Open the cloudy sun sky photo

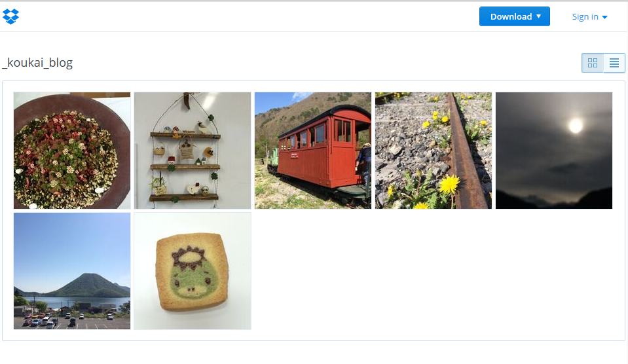pyautogui.click(x=554, y=151)
